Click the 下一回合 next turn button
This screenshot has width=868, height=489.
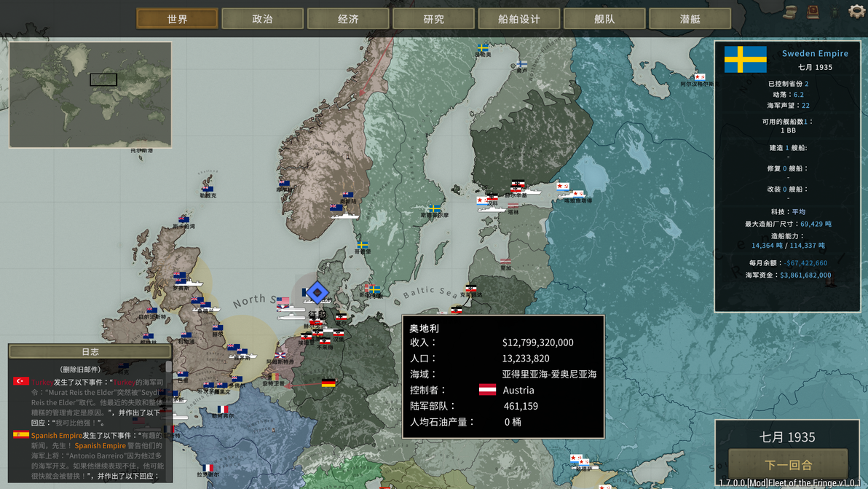click(x=789, y=464)
